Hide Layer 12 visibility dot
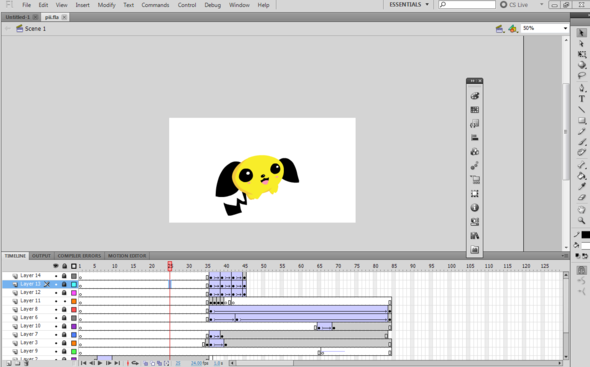The height and width of the screenshot is (367, 590). [56, 293]
